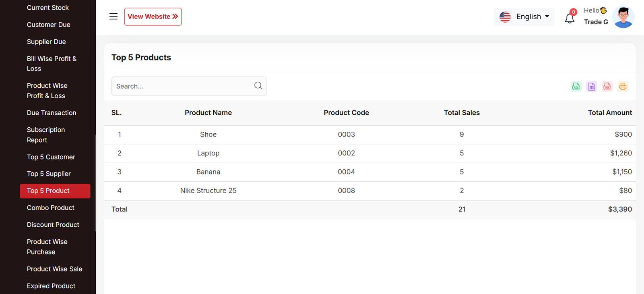Export the table as CSV

(x=576, y=87)
